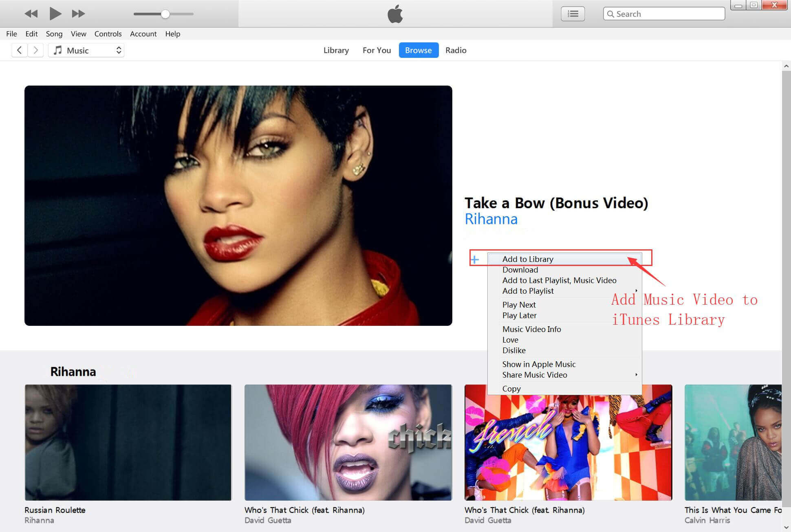This screenshot has height=532, width=791.
Task: Click the For You tab
Action: (377, 50)
